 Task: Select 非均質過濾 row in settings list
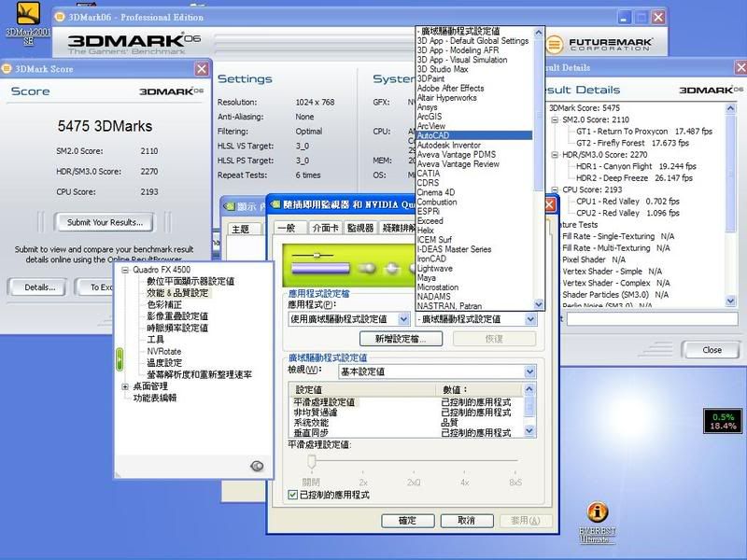[x=405, y=413]
